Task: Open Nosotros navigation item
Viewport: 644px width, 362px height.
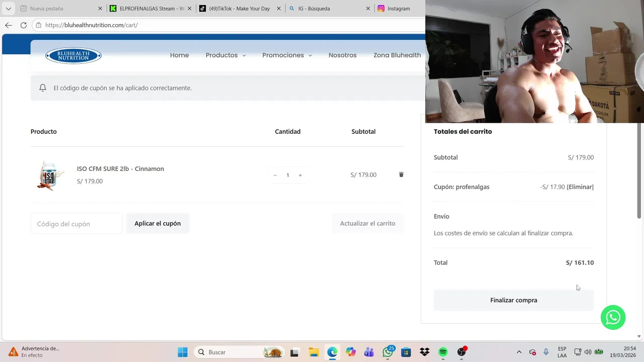Action: [343, 55]
